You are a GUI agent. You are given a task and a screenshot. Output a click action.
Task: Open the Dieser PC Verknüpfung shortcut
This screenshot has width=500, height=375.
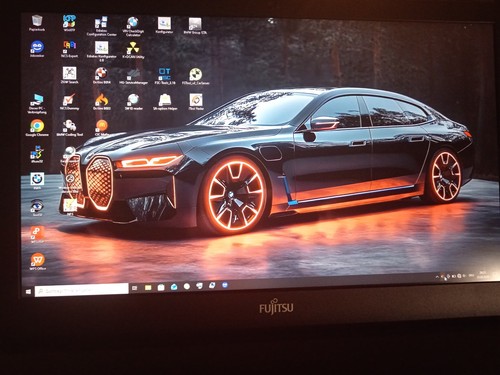point(37,104)
